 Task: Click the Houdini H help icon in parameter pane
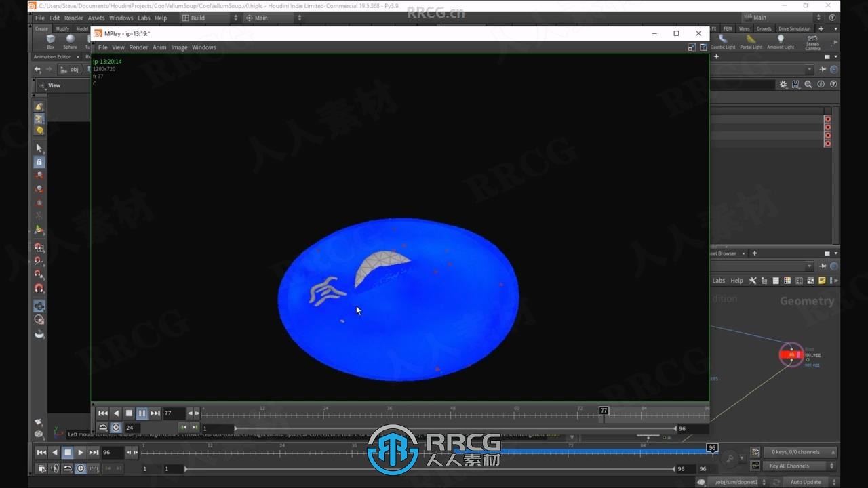(x=795, y=85)
